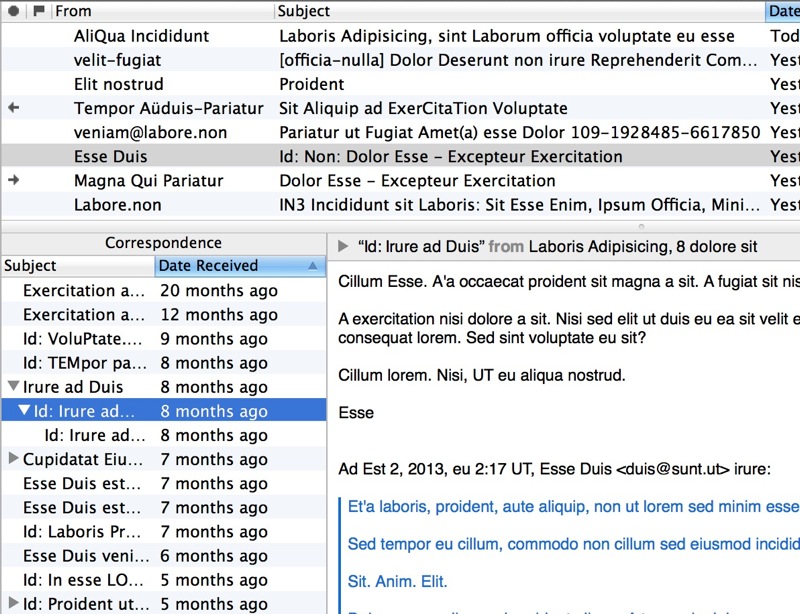800x614 pixels.
Task: Click the replied arrow on Tempor Aüduis-Pariatur row
Action: (x=14, y=108)
